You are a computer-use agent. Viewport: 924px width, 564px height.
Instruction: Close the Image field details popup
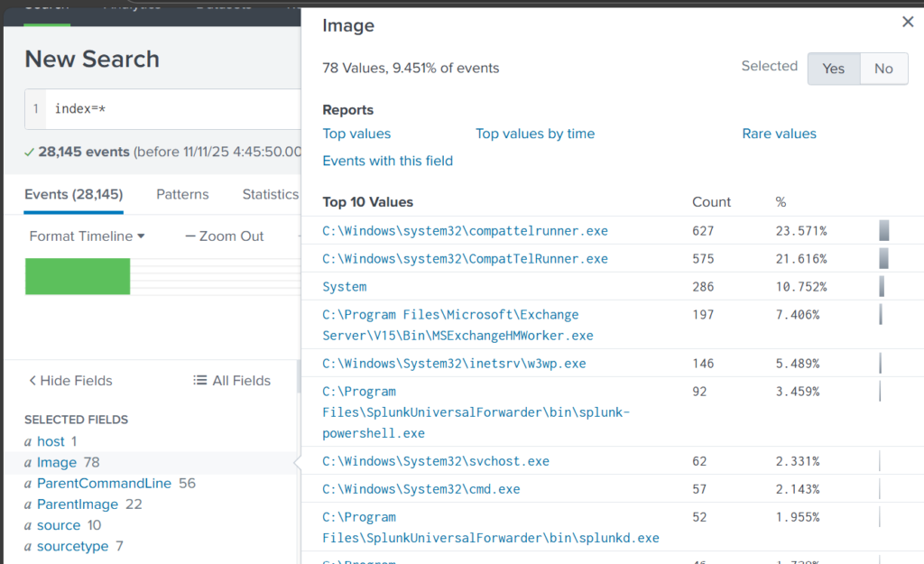coord(908,23)
